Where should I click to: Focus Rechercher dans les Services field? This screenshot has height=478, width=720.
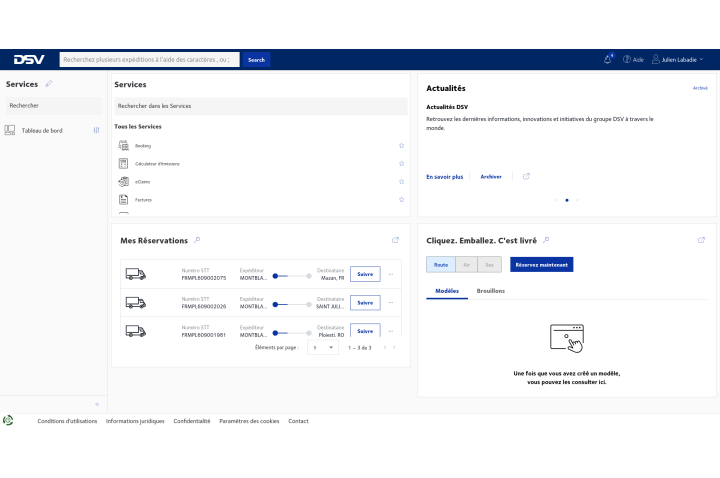(x=260, y=106)
